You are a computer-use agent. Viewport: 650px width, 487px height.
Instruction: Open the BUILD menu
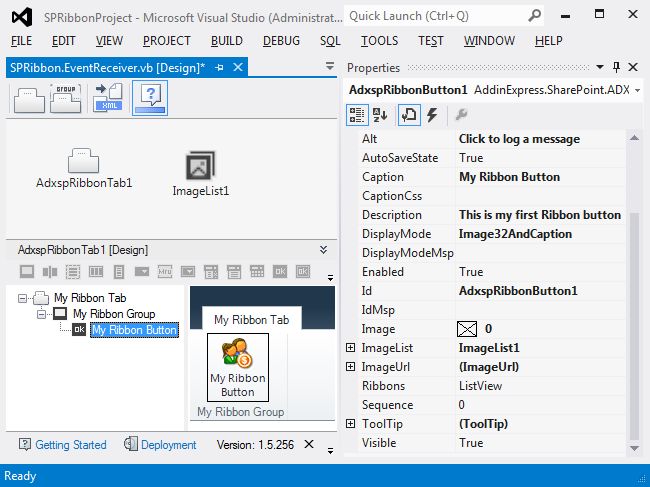pyautogui.click(x=227, y=41)
